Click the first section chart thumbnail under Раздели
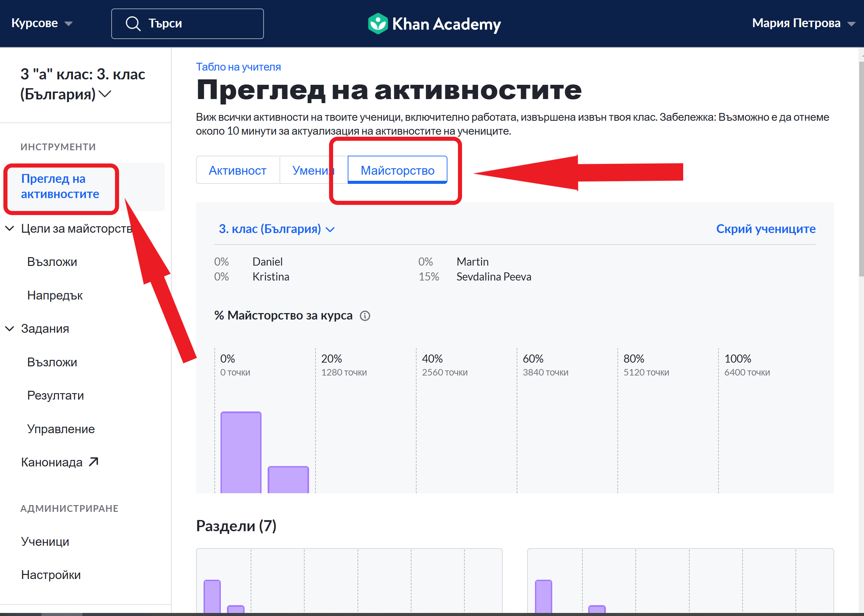Viewport: 864px width, 616px height. click(349, 580)
